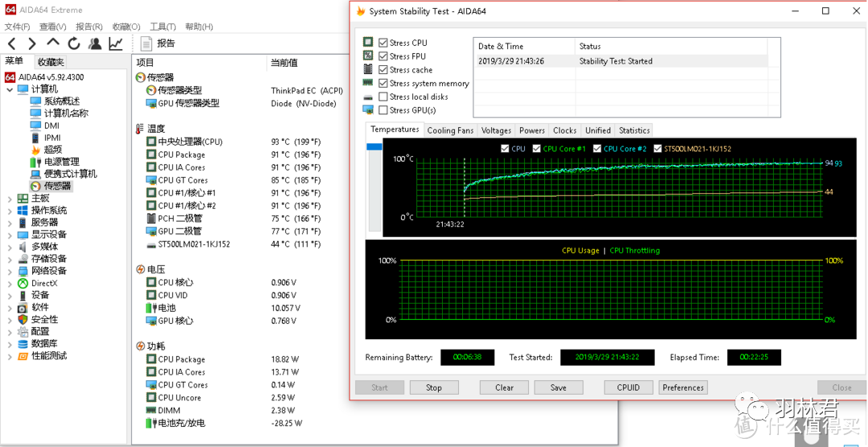Uncheck CPU Core #2 graph legend

coord(596,149)
